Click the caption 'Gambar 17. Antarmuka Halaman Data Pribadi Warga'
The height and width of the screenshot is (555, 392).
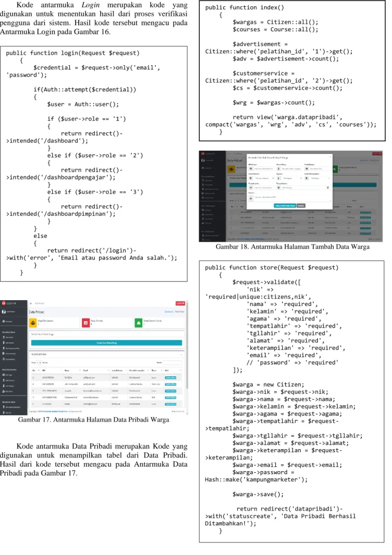click(93, 420)
